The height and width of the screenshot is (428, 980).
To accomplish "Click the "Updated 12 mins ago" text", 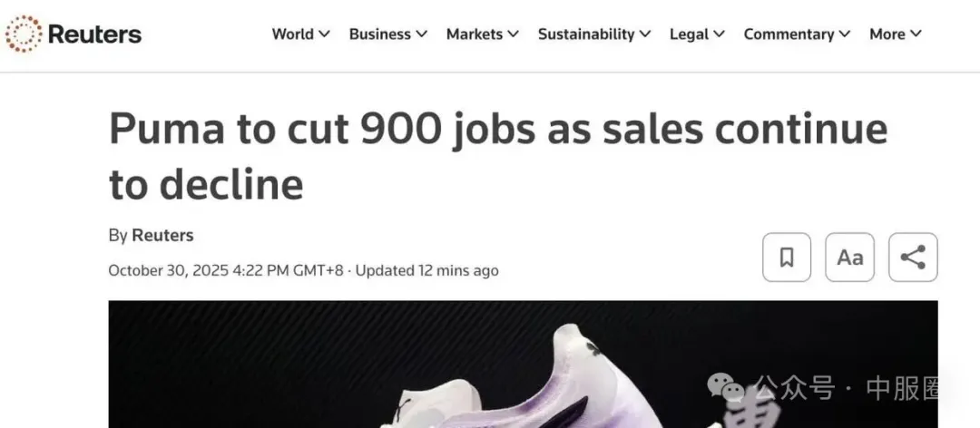I will point(426,270).
